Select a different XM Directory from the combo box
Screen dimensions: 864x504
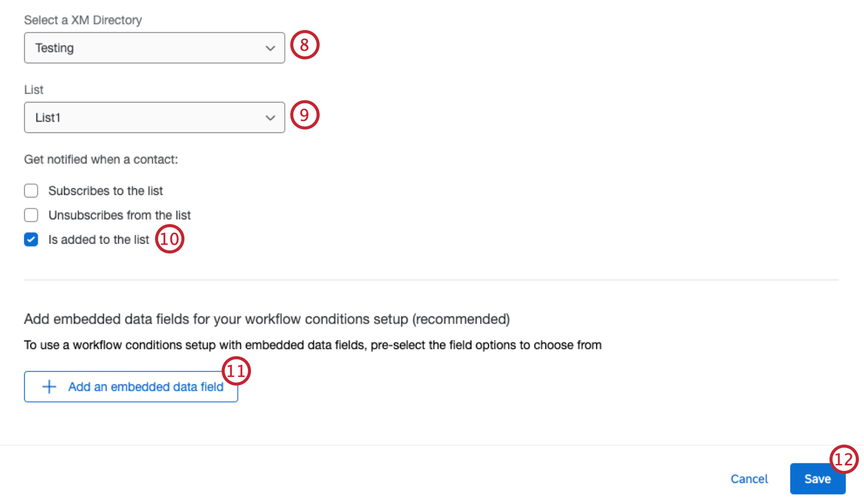click(x=155, y=48)
